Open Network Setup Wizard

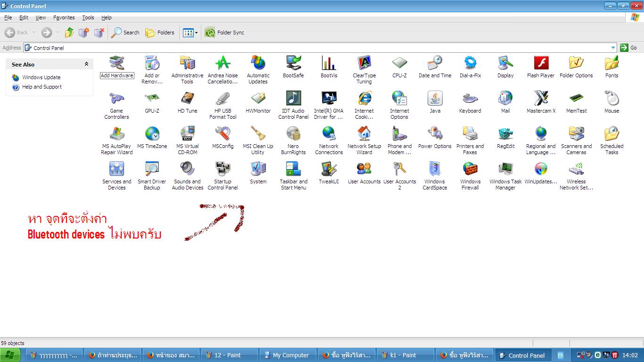(x=364, y=141)
